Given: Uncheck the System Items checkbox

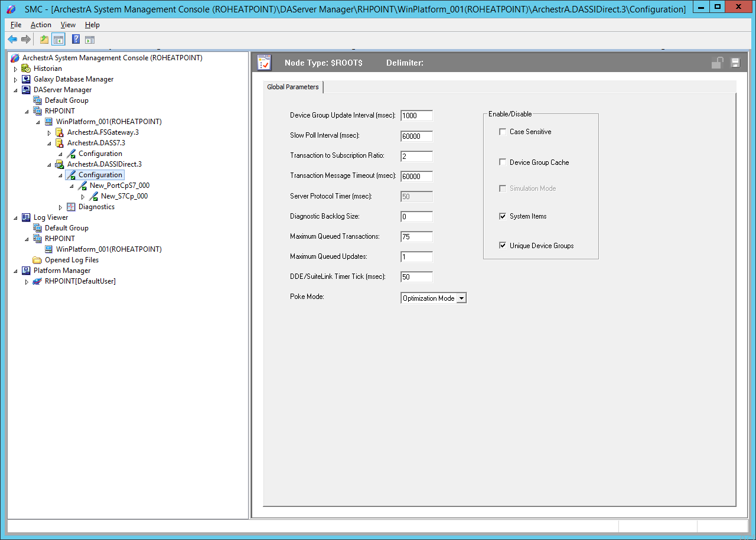Looking at the screenshot, I should click(503, 216).
